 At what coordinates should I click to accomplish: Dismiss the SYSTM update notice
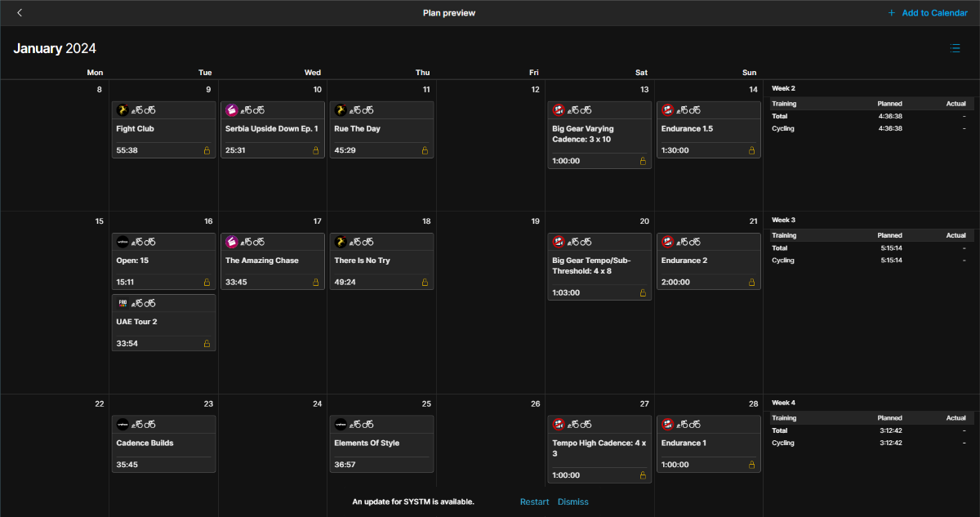[x=573, y=501]
